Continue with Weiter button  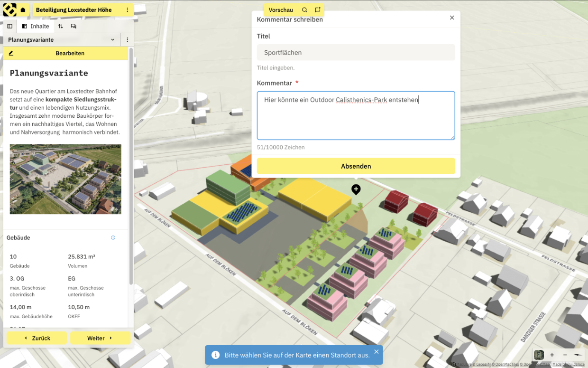pos(100,338)
